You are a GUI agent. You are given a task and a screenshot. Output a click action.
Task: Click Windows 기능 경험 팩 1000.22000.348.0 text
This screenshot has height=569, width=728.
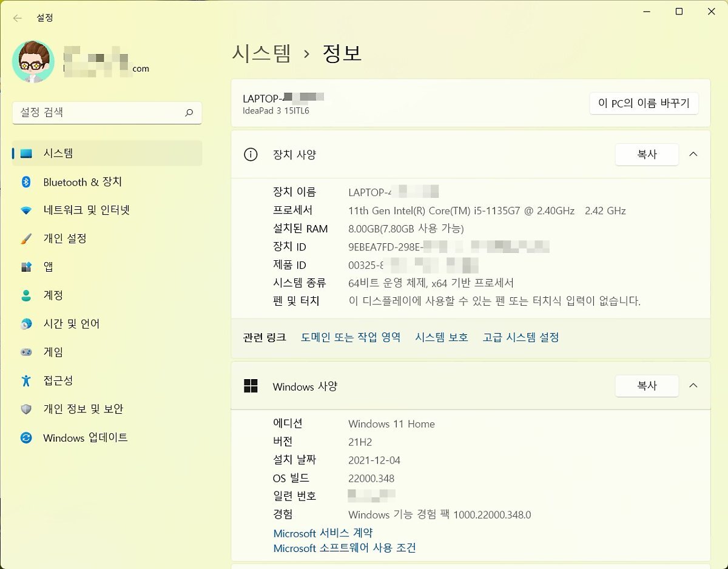(x=440, y=515)
